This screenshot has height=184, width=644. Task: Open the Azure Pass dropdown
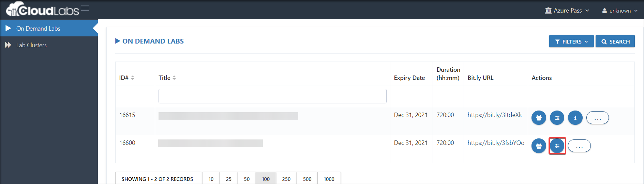[x=567, y=11]
